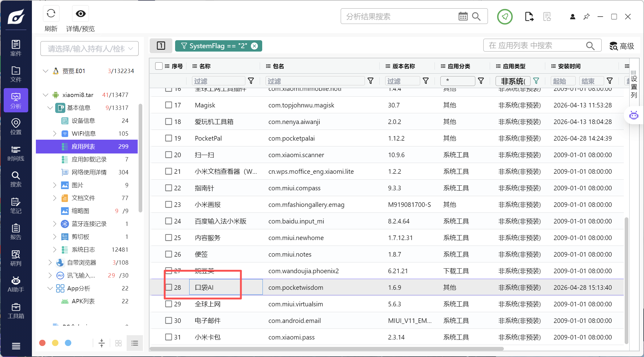Click the filter count button labeled 1

pos(161,46)
